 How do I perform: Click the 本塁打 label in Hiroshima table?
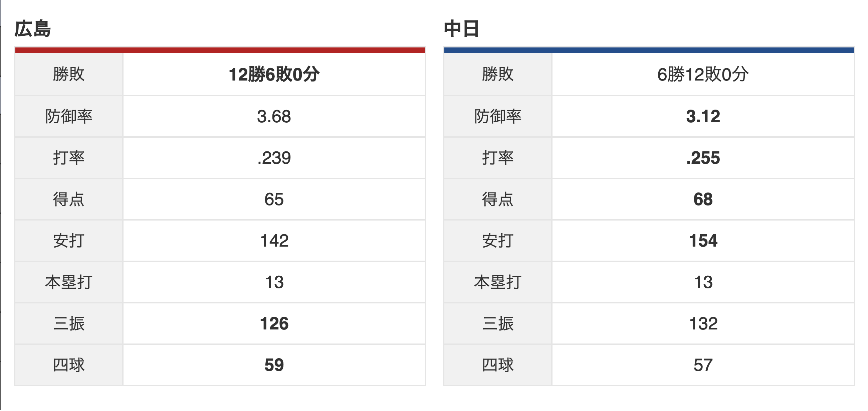point(69,283)
